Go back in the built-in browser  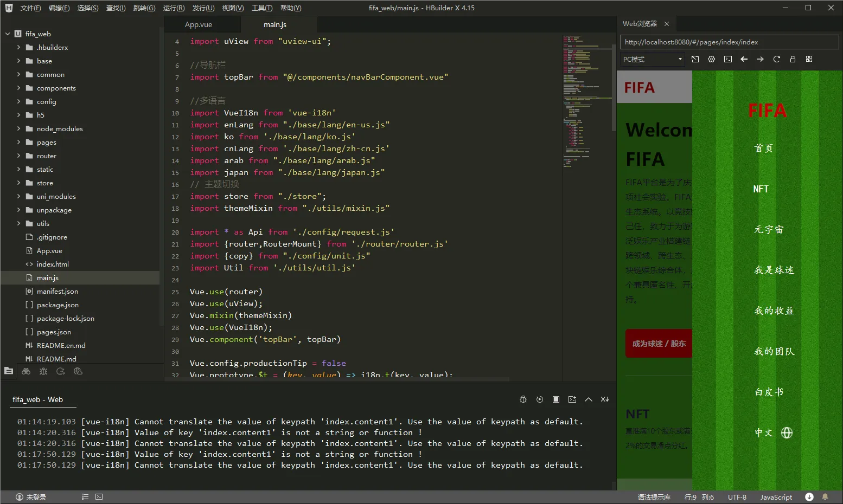pyautogui.click(x=744, y=59)
